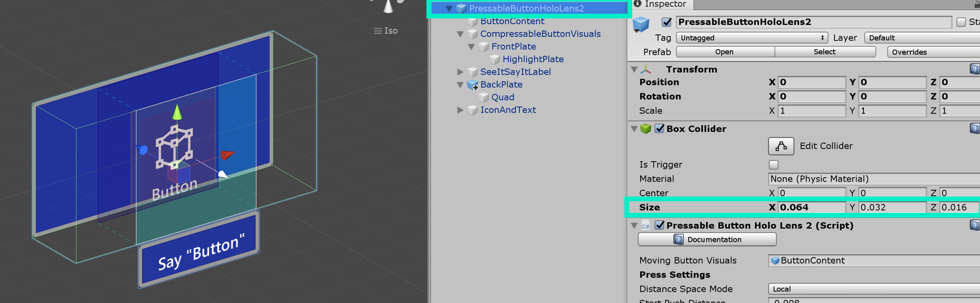The width and height of the screenshot is (980, 303).
Task: Click the Transform component axes icon
Action: coord(646,70)
